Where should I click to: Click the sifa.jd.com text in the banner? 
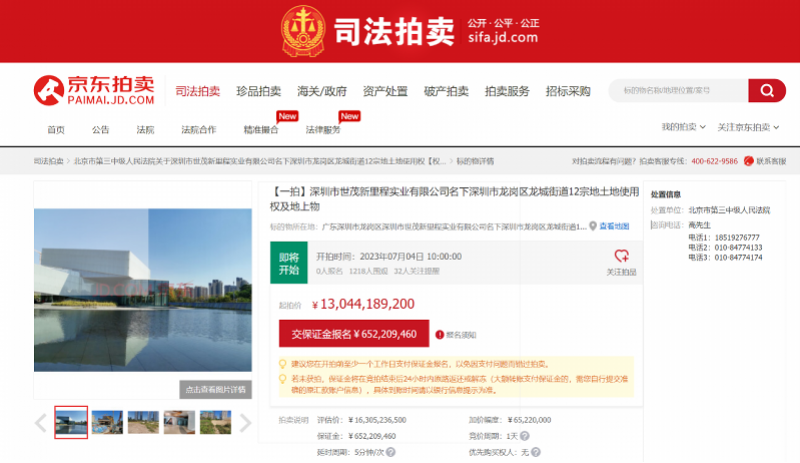point(503,37)
